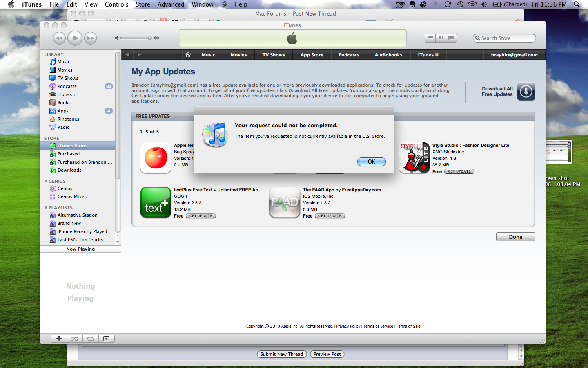Click the Play button in iTunes
Viewport: 588px width, 368px height.
pos(75,38)
